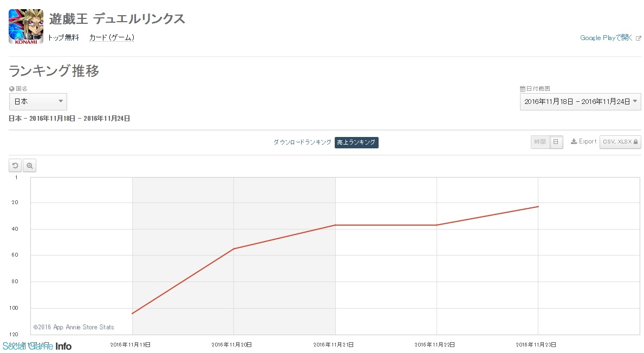Switch granularity to 日 (daily)

click(x=556, y=142)
